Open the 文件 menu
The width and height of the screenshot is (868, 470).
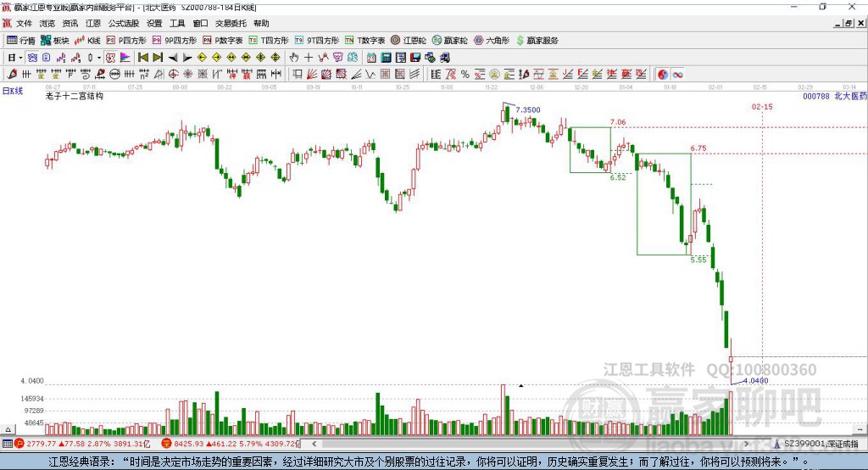coord(25,23)
